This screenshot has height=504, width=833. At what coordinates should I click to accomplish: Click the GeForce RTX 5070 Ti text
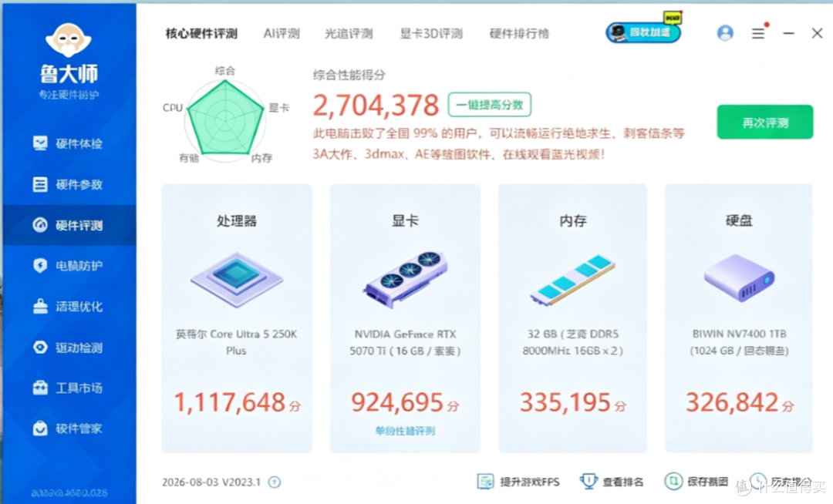(x=405, y=342)
